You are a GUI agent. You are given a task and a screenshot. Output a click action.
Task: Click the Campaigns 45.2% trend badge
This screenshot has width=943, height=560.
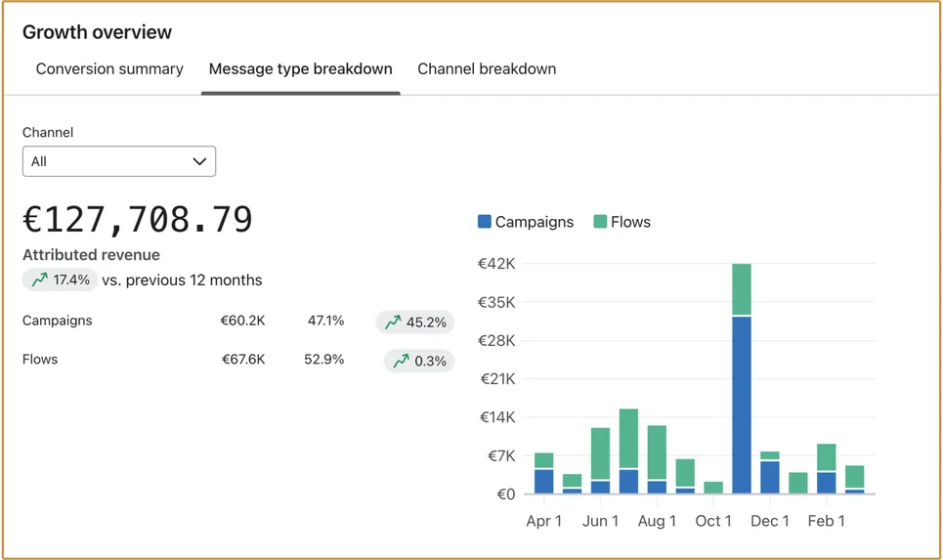click(x=415, y=323)
